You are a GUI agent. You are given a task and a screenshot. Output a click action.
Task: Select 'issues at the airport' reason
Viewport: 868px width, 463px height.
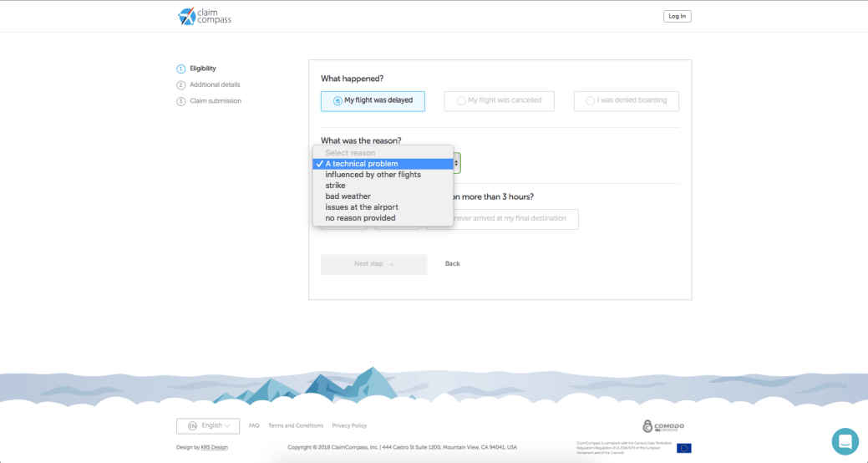click(x=361, y=207)
